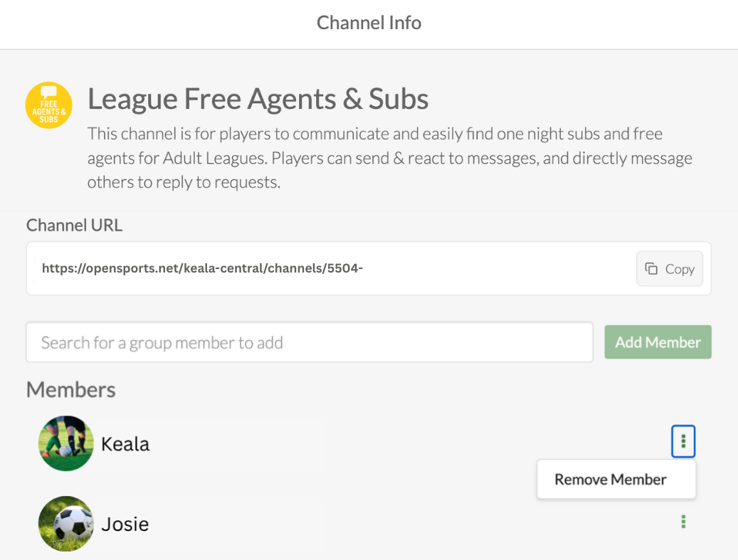The image size is (738, 560).
Task: Select Keala's soccer player avatar
Action: [66, 443]
